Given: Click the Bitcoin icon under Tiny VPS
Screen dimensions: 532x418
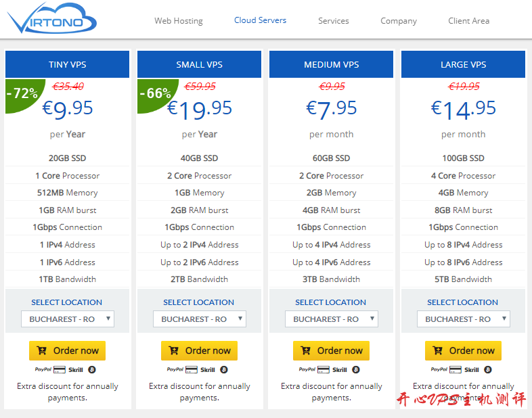Looking at the screenshot, I should [x=92, y=370].
